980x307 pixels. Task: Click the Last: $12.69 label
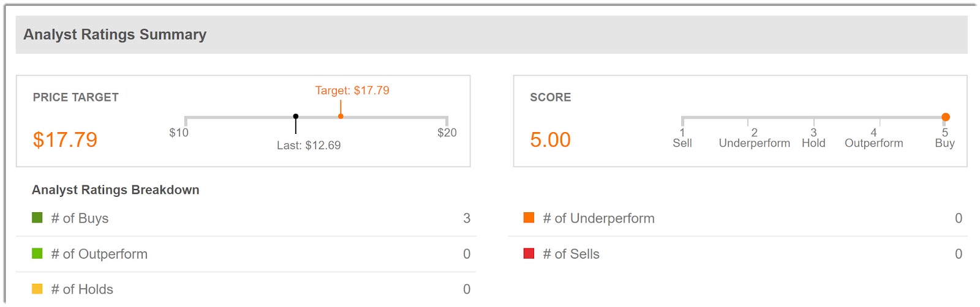click(309, 146)
